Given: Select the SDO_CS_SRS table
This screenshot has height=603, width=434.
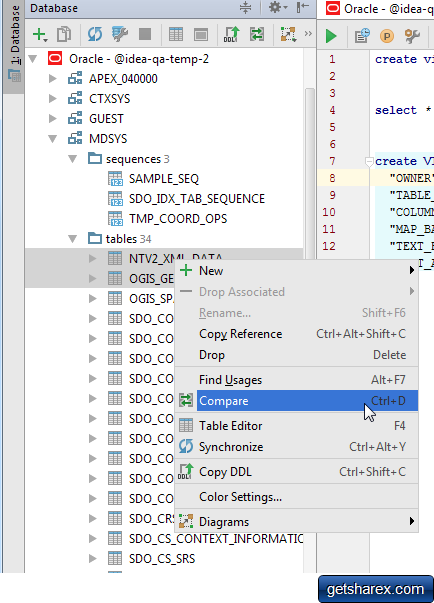Looking at the screenshot, I should point(162,558).
